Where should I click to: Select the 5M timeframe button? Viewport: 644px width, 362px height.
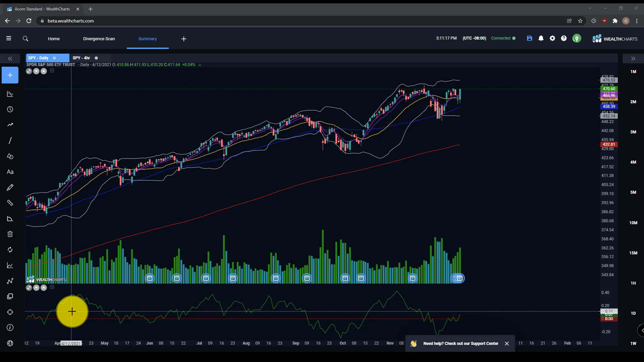[x=633, y=192]
